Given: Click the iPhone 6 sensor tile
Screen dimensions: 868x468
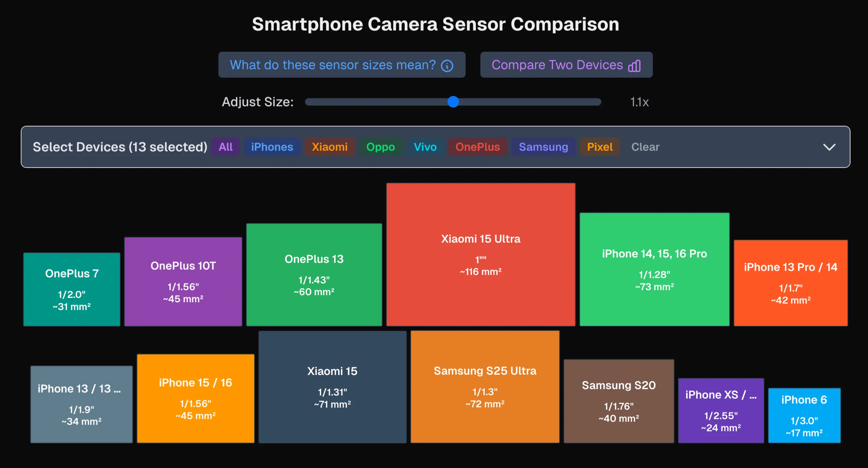Looking at the screenshot, I should [x=804, y=415].
